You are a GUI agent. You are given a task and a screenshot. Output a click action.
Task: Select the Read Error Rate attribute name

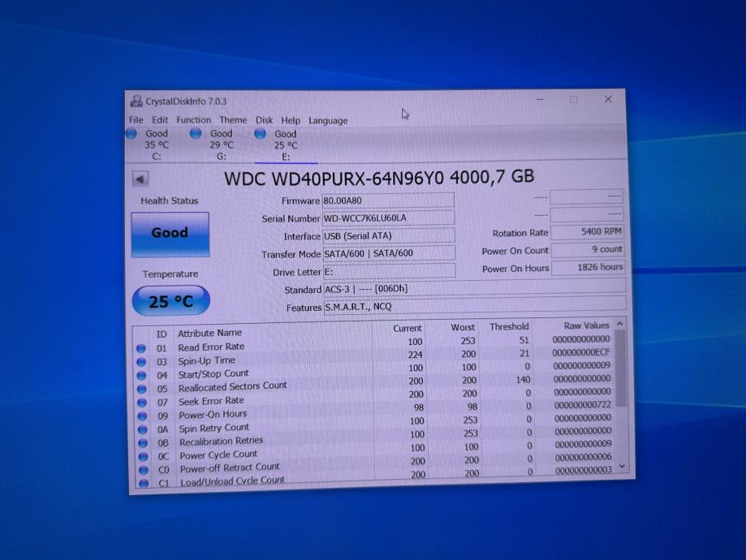211,347
